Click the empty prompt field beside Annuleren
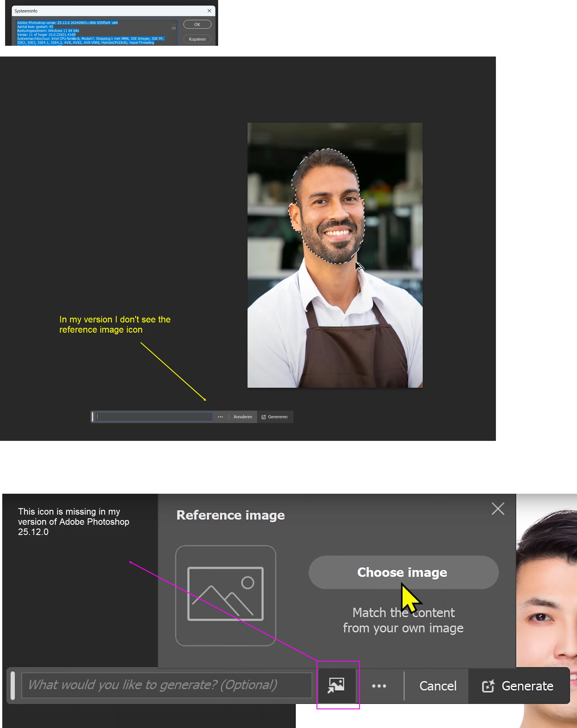This screenshot has height=728, width=577. (154, 417)
